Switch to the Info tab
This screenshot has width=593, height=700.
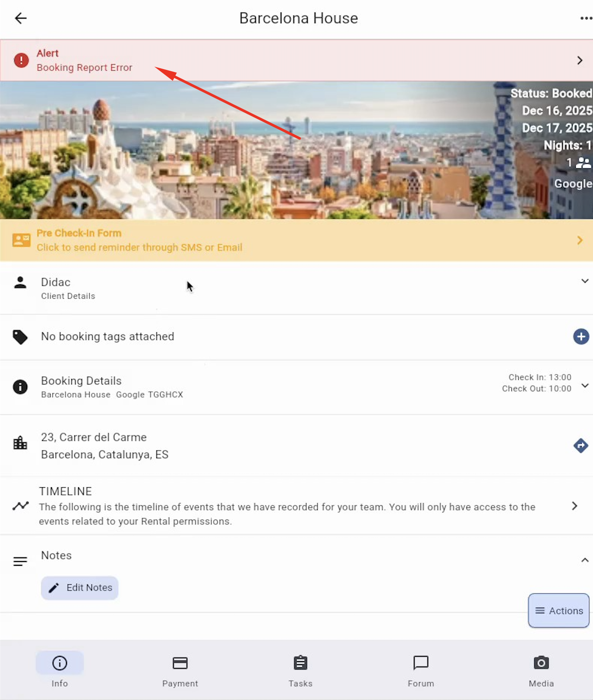pos(60,669)
